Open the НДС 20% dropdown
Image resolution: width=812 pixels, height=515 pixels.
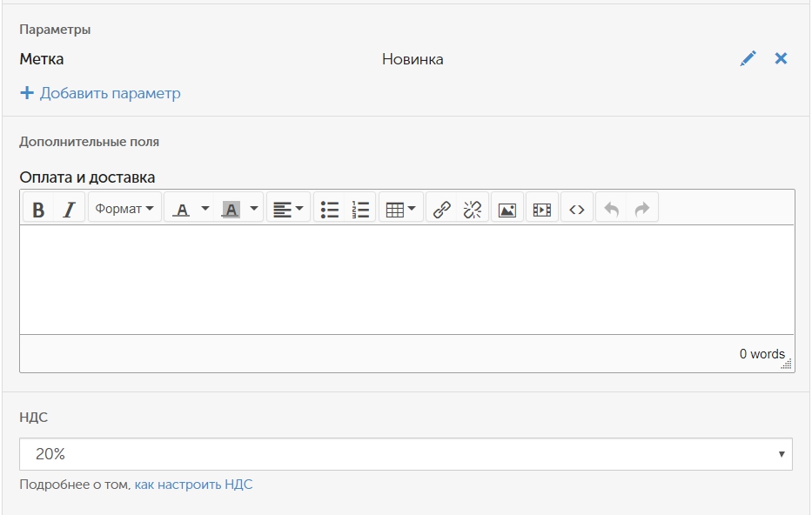coord(406,454)
